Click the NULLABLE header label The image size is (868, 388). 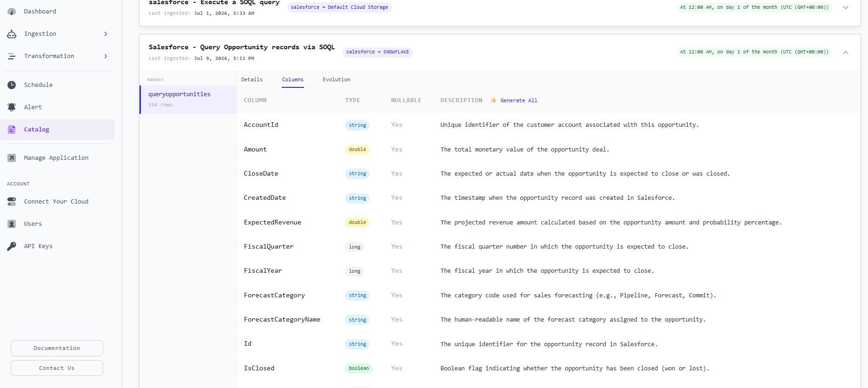(x=406, y=100)
